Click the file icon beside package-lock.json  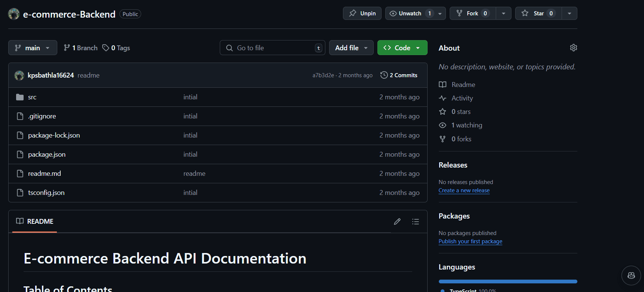[20, 135]
